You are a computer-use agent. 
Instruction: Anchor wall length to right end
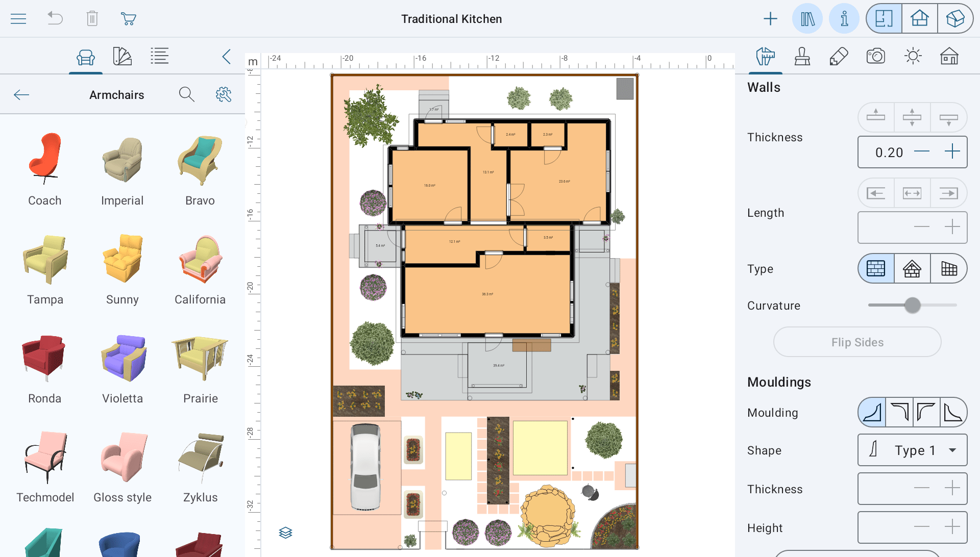pos(948,193)
